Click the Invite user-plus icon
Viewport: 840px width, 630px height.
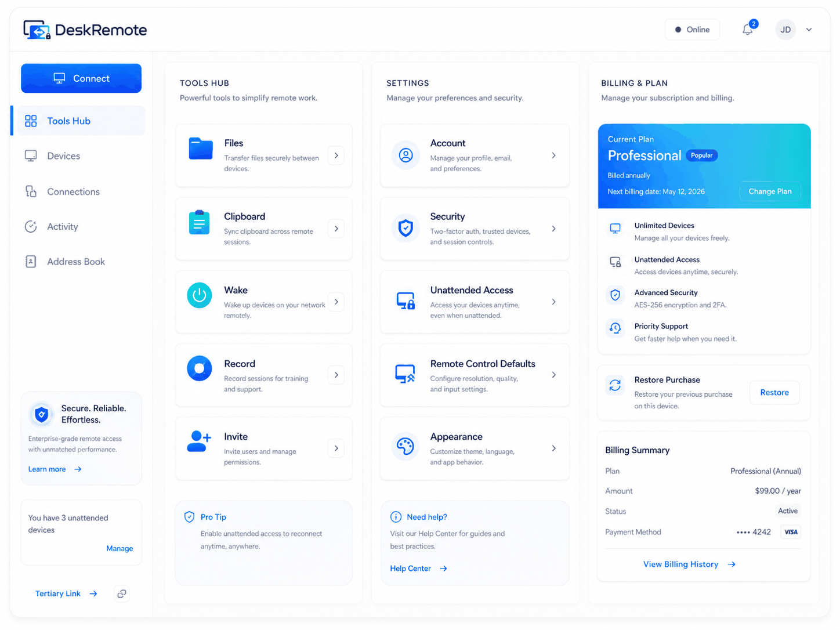[199, 441]
